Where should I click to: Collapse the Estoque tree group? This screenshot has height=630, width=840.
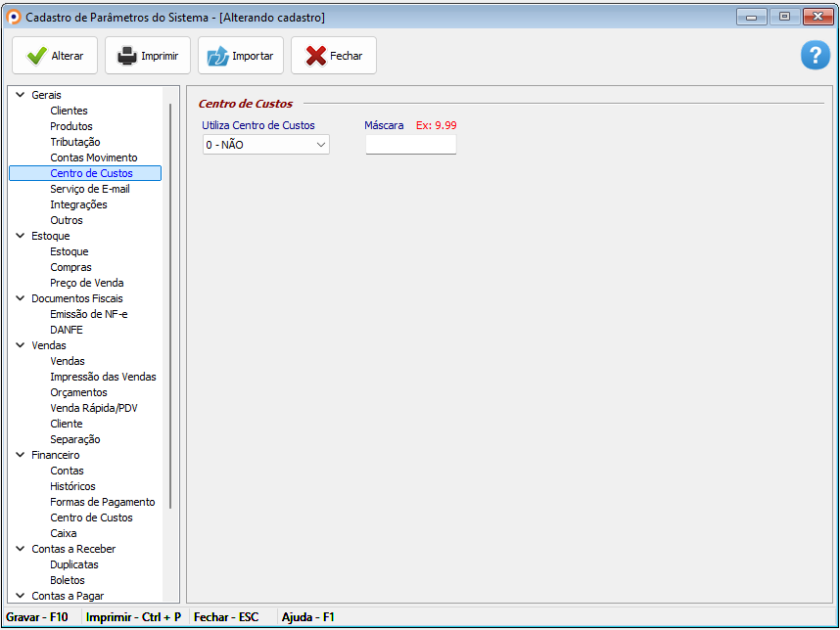(21, 236)
